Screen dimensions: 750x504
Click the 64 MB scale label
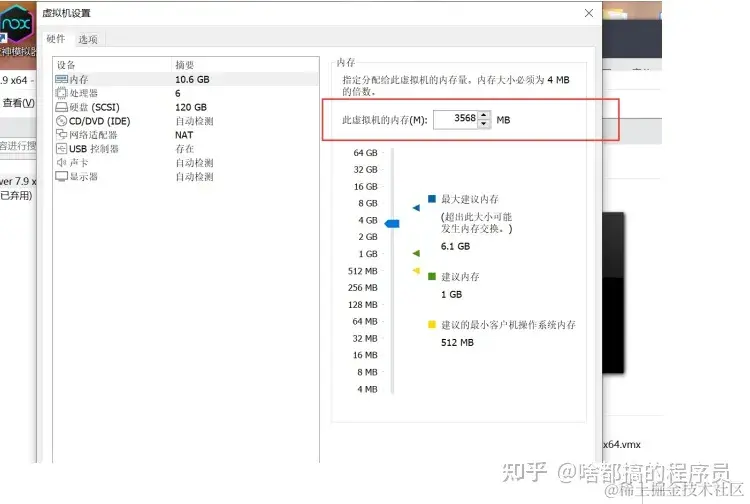point(365,321)
